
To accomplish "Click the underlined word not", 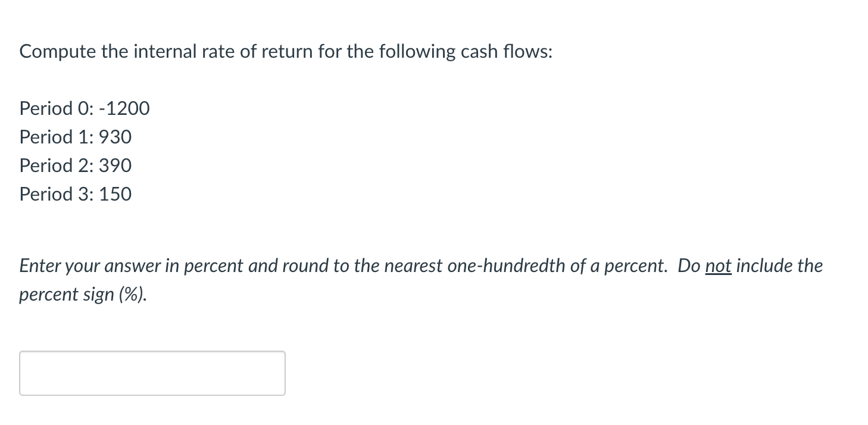I will click(x=719, y=266).
